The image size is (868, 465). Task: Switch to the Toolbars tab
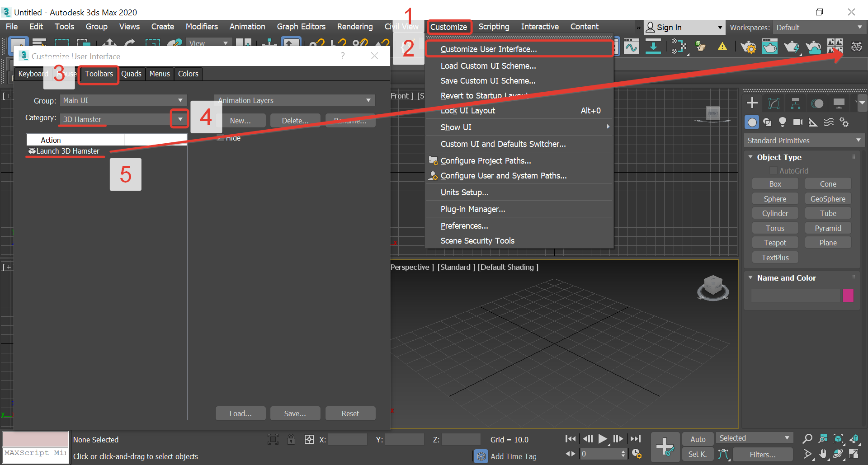pyautogui.click(x=99, y=74)
